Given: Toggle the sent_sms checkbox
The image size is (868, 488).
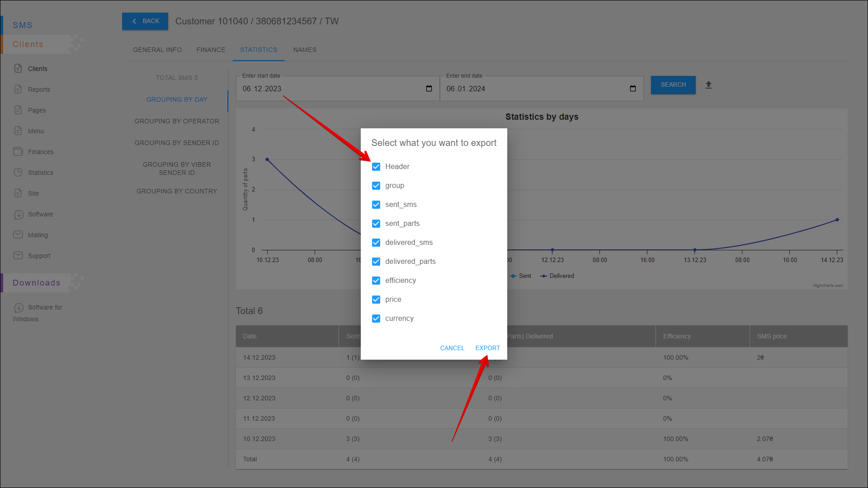Looking at the screenshot, I should [x=376, y=205].
